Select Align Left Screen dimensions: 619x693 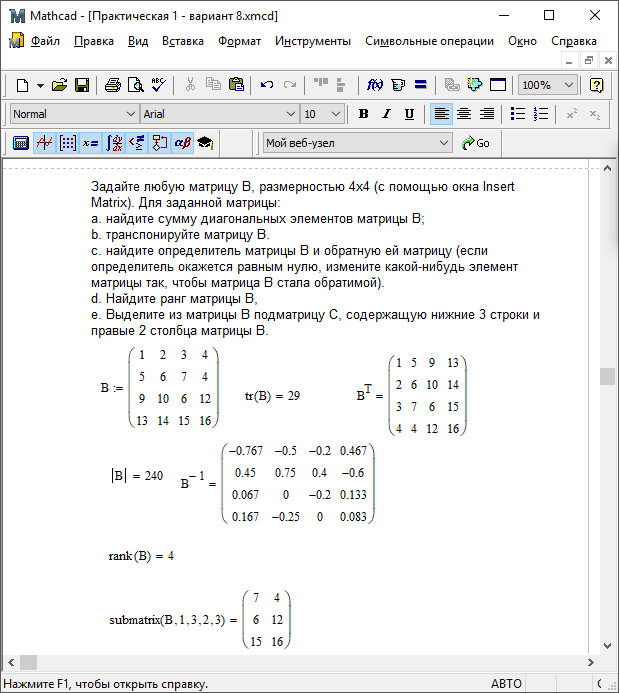(x=441, y=114)
